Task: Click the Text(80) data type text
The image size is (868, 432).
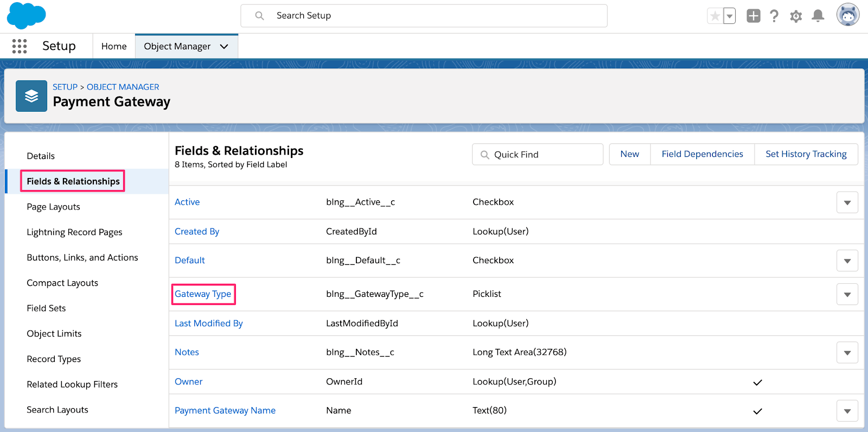Action: 489,411
